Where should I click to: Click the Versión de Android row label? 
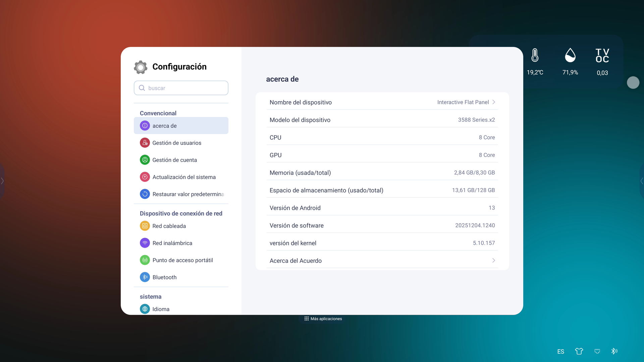pyautogui.click(x=295, y=208)
